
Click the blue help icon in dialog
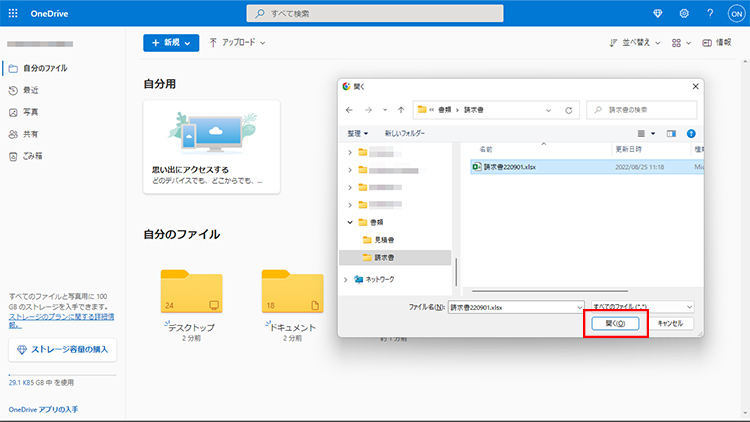click(x=691, y=133)
